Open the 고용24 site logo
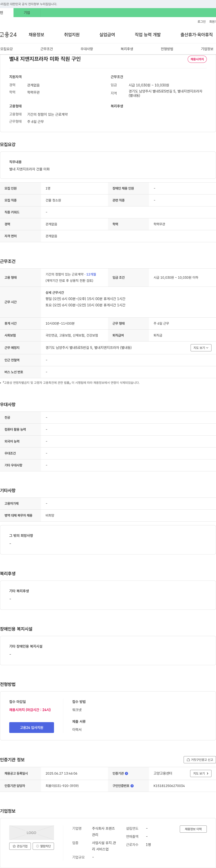The width and height of the screenshot is (216, 868). coord(8,35)
